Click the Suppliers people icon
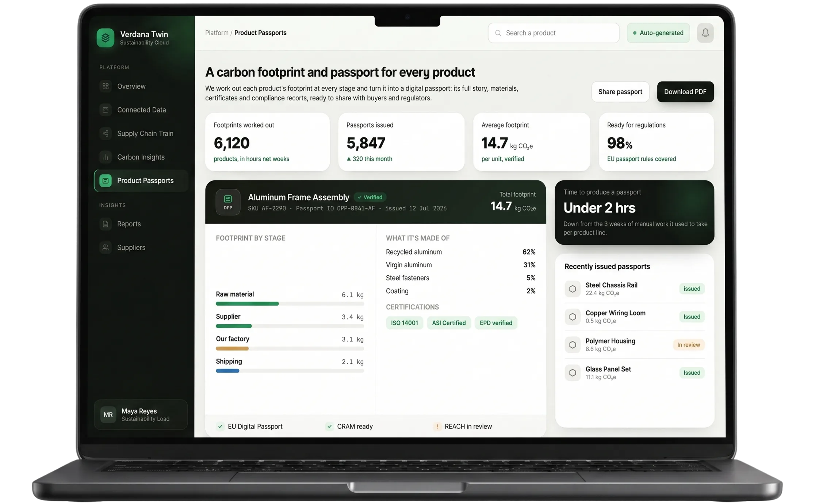The width and height of the screenshot is (815, 504). point(106,247)
